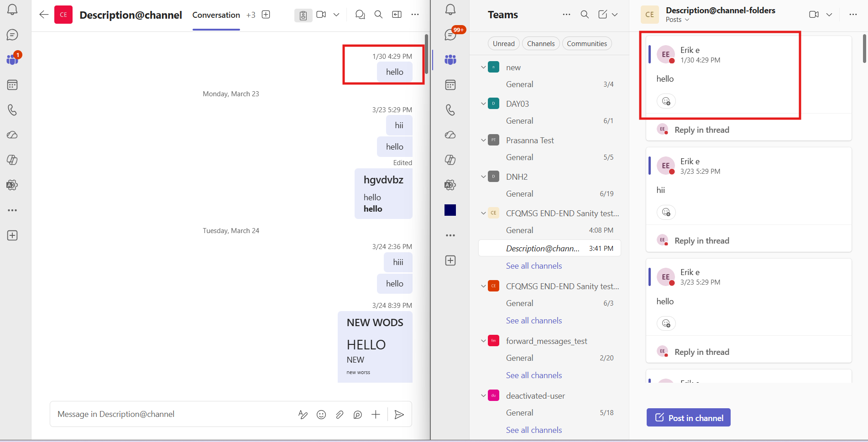Click the right posts pane scrollbar
The height and width of the screenshot is (442, 868).
tap(864, 48)
